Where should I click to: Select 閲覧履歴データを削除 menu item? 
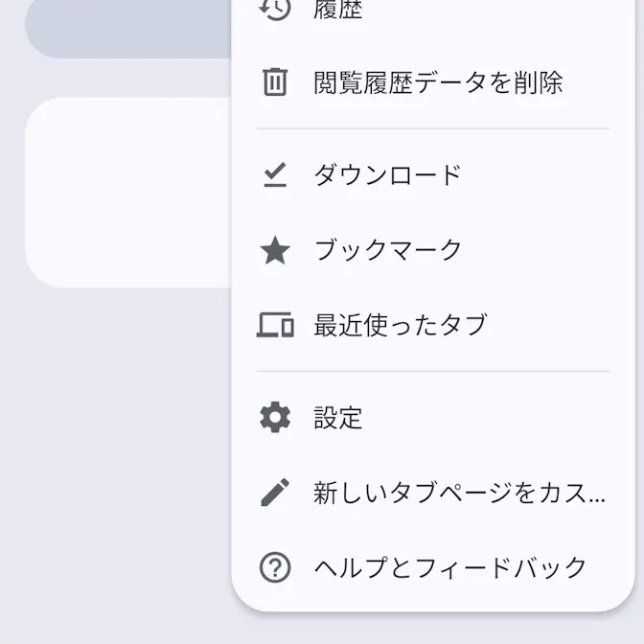[x=438, y=82]
